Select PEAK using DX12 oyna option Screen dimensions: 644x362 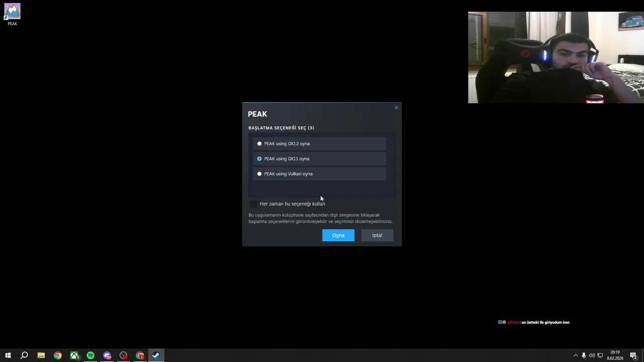tap(319, 144)
